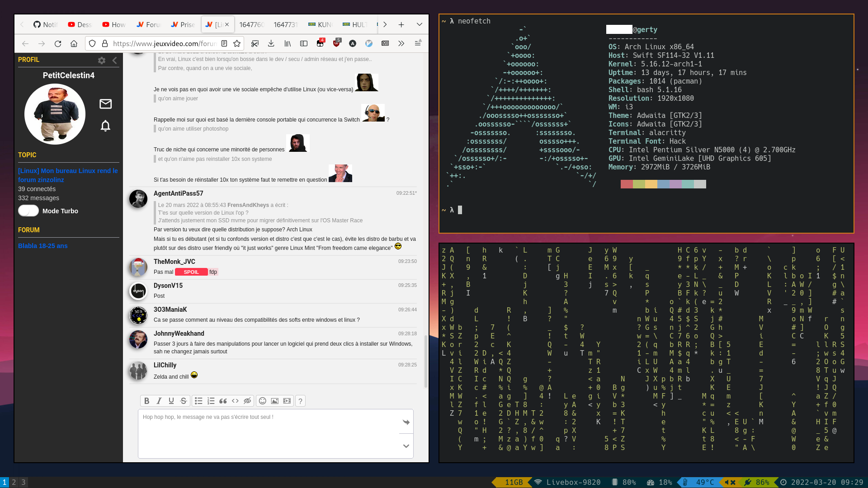The height and width of the screenshot is (488, 868).
Task: Open the notifications bell in the profile panel
Action: point(105,126)
